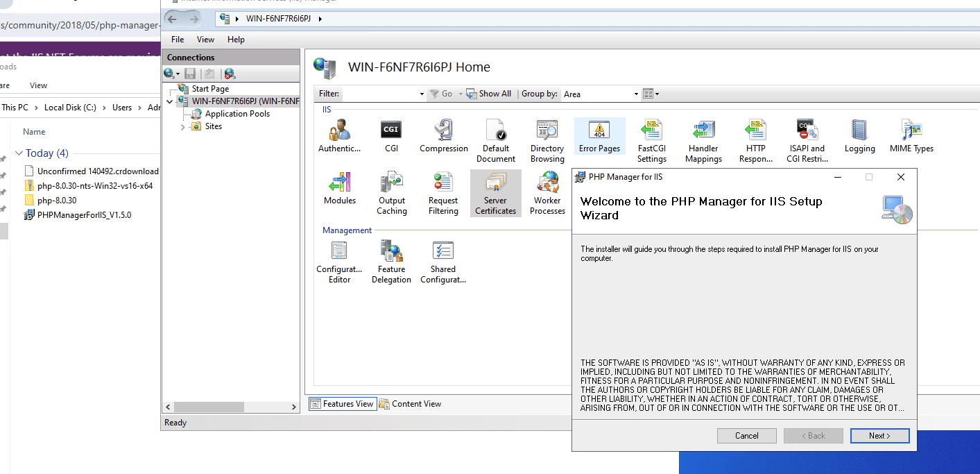
Task: Cancel the PHP Manager setup wizard
Action: click(746, 436)
